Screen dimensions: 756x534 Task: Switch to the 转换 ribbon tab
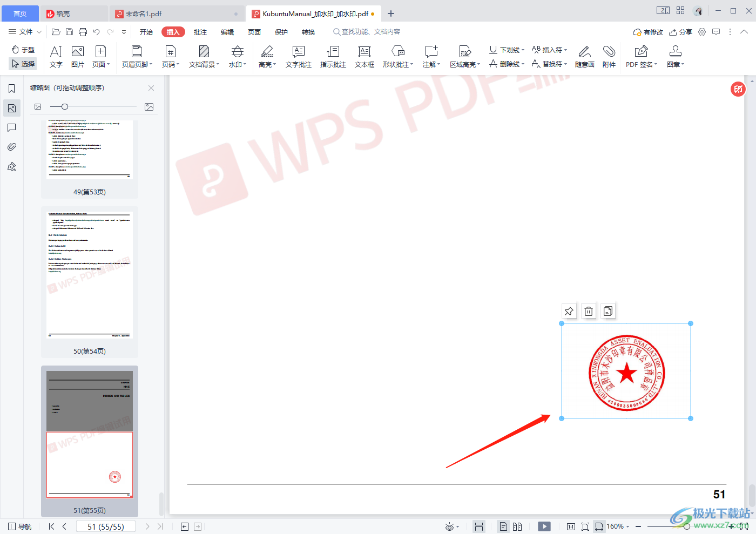point(308,32)
